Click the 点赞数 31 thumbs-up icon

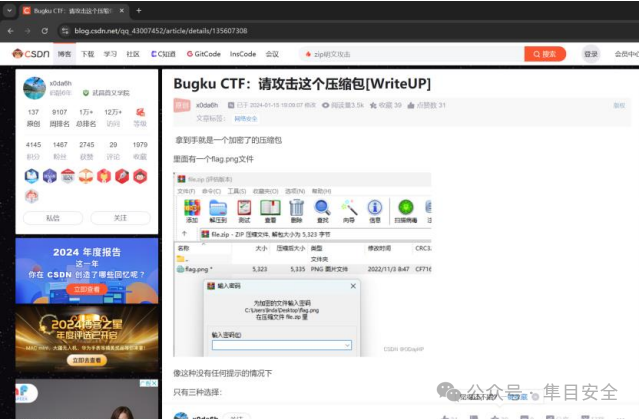(411, 105)
